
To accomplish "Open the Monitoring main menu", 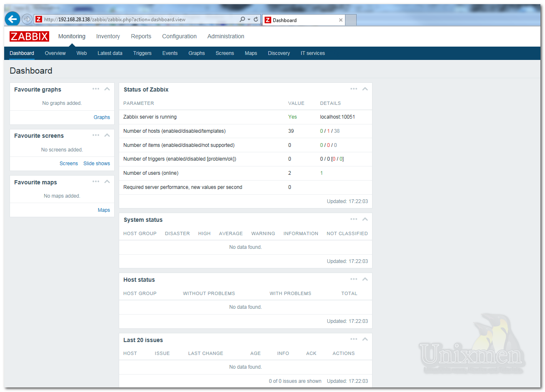I will pyautogui.click(x=72, y=36).
